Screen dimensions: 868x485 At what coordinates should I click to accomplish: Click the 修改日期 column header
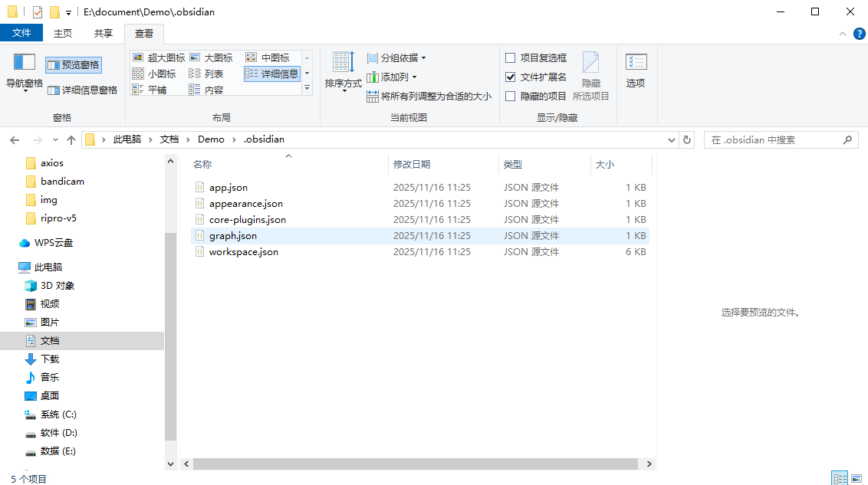[x=412, y=164]
